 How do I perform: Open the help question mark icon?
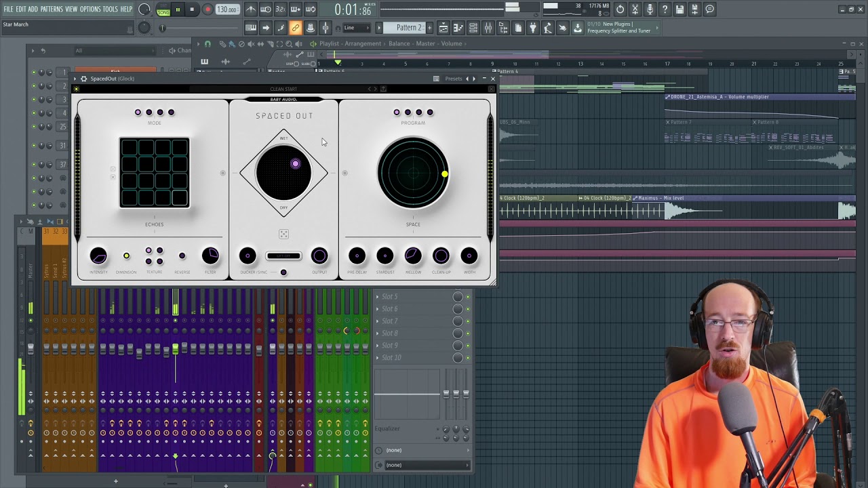[x=665, y=9]
